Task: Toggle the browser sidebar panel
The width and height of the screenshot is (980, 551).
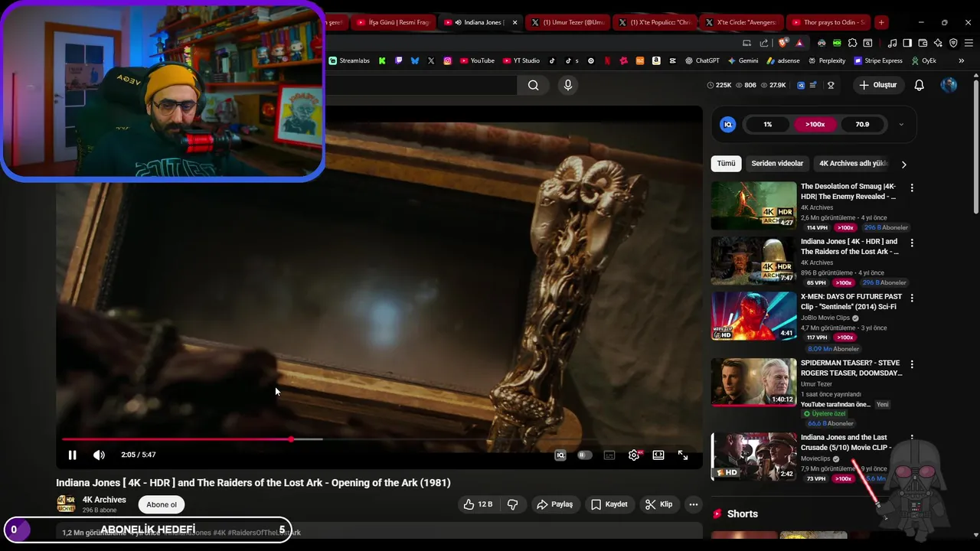Action: click(907, 43)
